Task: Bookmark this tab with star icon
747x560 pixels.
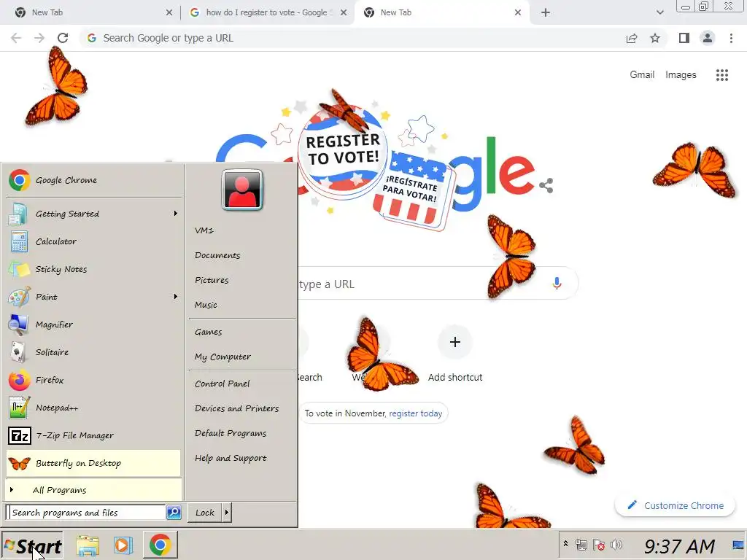Action: point(655,38)
